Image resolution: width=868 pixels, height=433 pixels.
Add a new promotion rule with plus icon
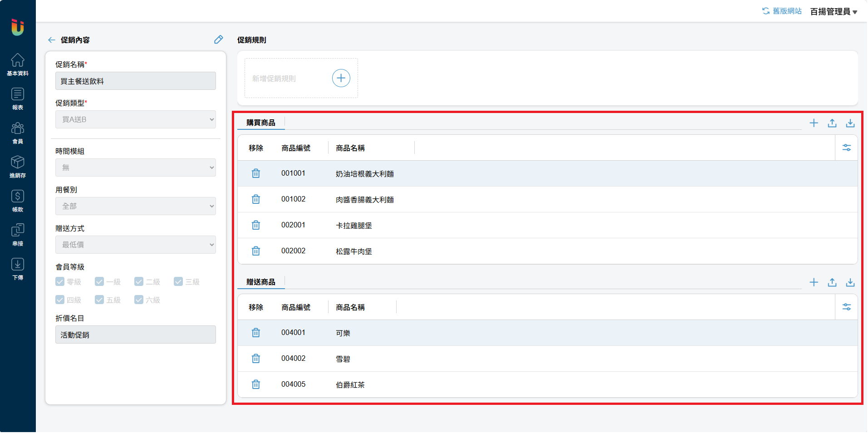tap(341, 78)
